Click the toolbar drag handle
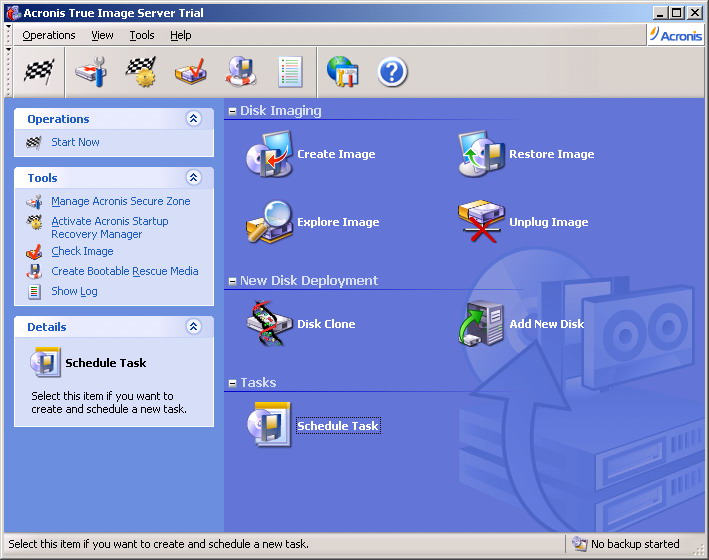The width and height of the screenshot is (709, 560). pos(9,71)
